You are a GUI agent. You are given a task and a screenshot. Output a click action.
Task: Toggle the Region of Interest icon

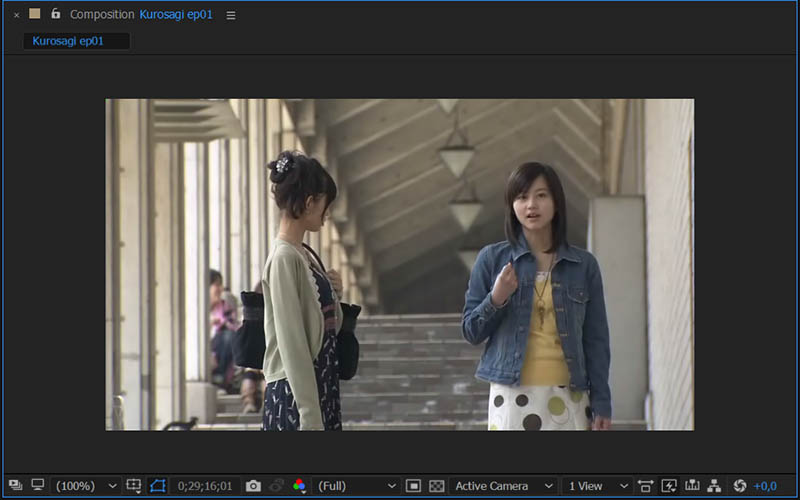coord(413,486)
